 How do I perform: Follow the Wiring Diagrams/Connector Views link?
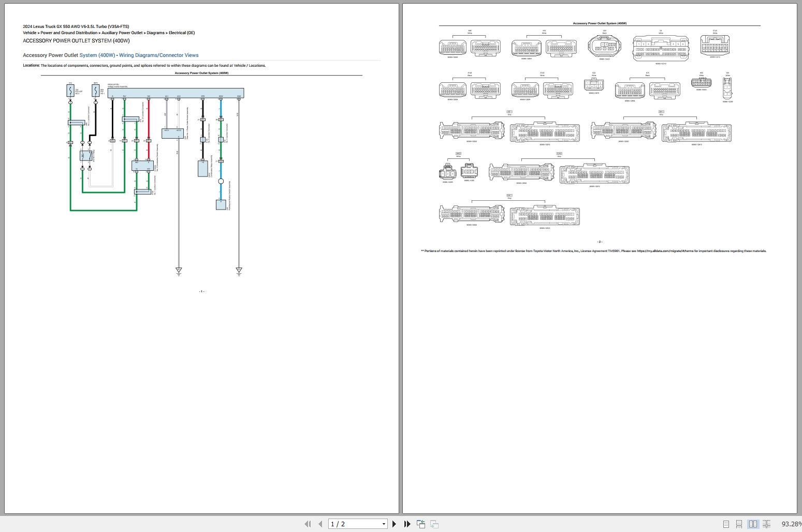coord(158,55)
